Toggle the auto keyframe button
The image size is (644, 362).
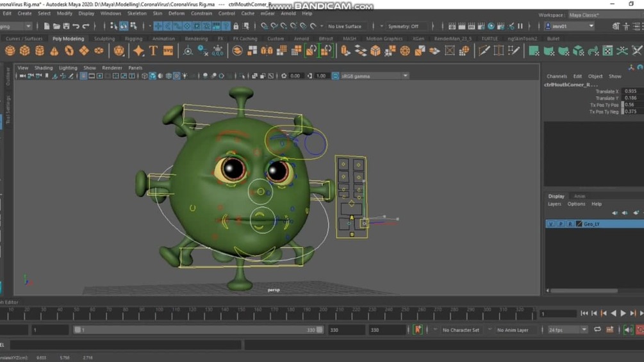(x=417, y=330)
